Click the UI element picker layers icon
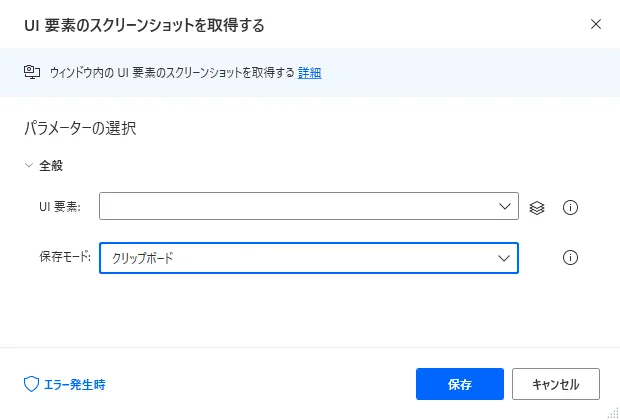The height and width of the screenshot is (420, 620). point(537,207)
